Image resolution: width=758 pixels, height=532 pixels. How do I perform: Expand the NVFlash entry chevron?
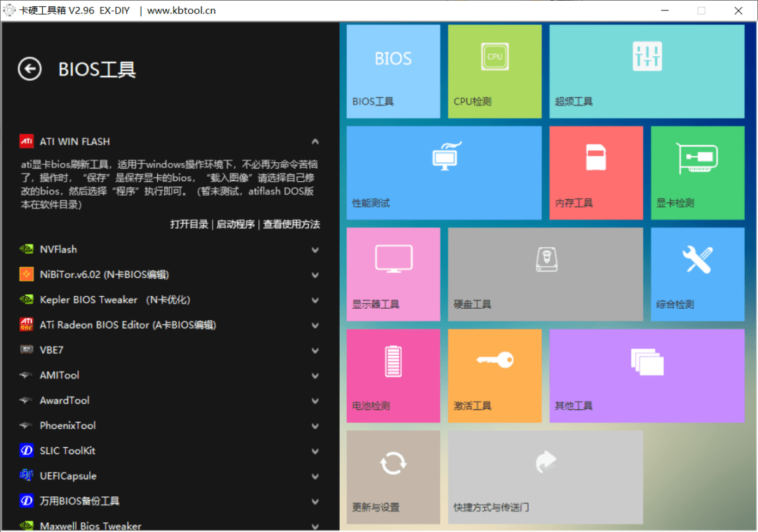(315, 250)
